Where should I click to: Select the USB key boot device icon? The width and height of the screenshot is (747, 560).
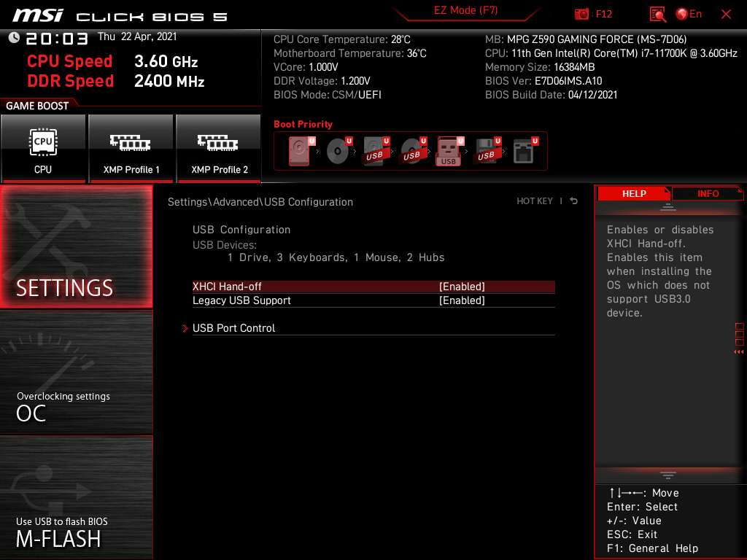click(449, 151)
